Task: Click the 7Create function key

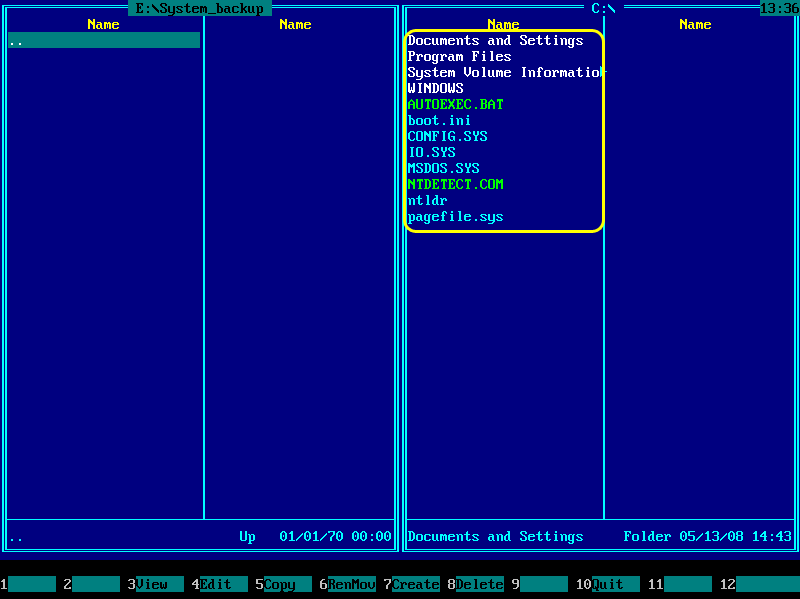Action: point(411,584)
